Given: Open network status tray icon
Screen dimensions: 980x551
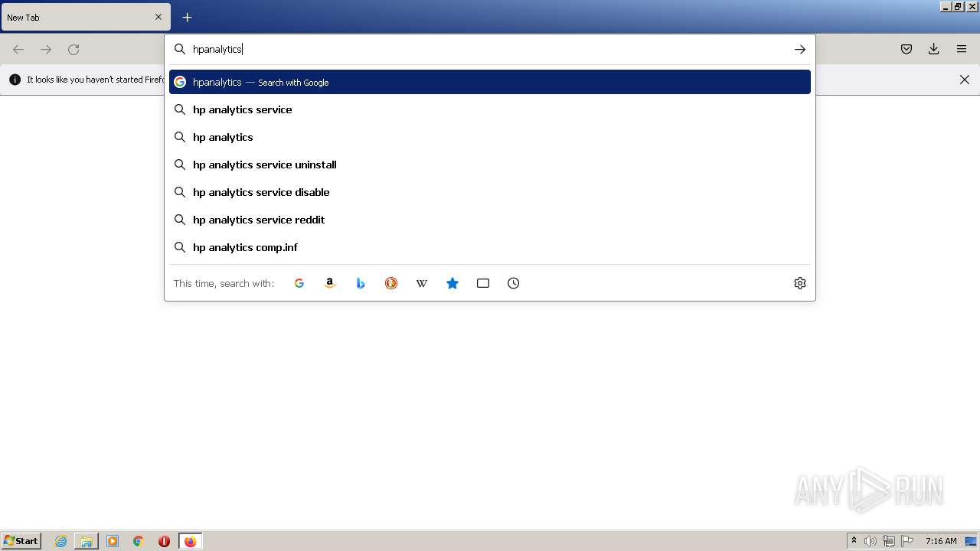Looking at the screenshot, I should click(x=889, y=541).
